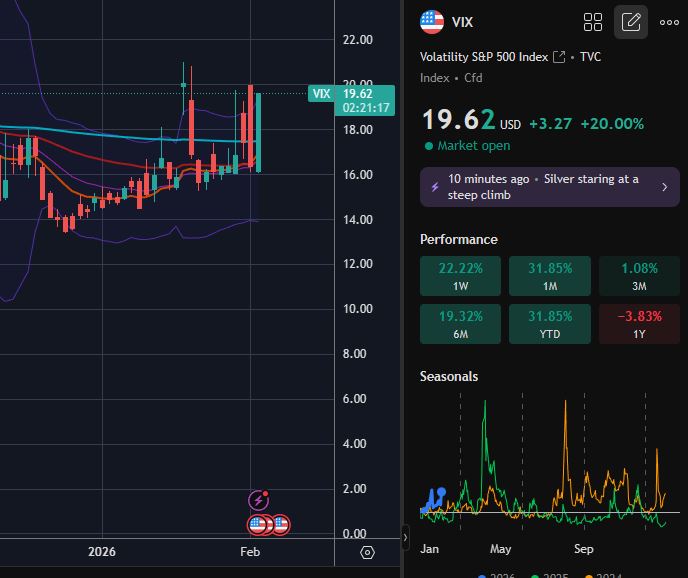The image size is (688, 578).
Task: Click the TVC data source label
Action: [x=590, y=57]
